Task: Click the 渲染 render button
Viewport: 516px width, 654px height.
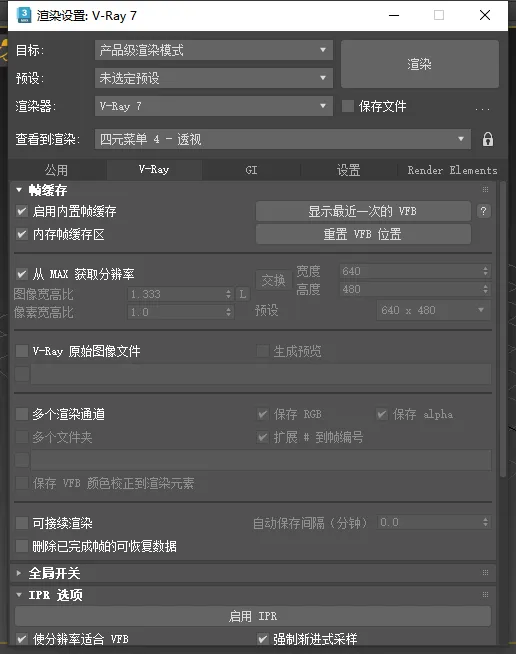Action: (420, 64)
